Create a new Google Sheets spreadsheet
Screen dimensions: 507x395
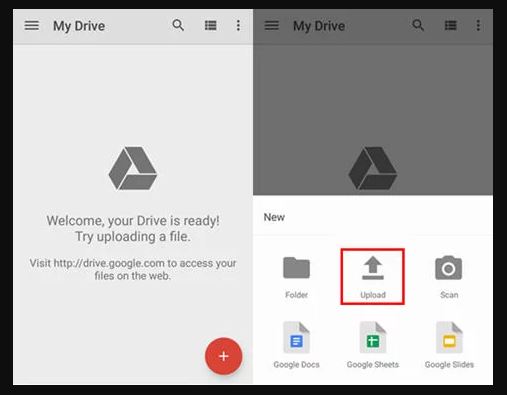(x=373, y=345)
